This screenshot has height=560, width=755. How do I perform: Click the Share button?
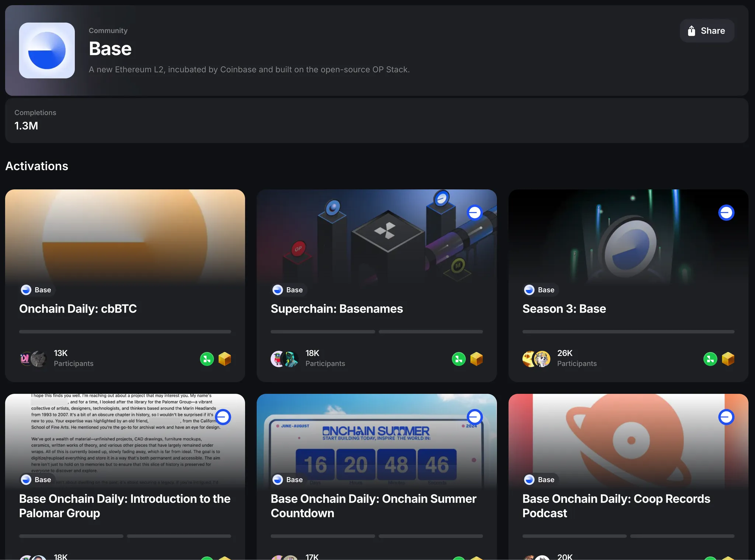click(x=707, y=31)
